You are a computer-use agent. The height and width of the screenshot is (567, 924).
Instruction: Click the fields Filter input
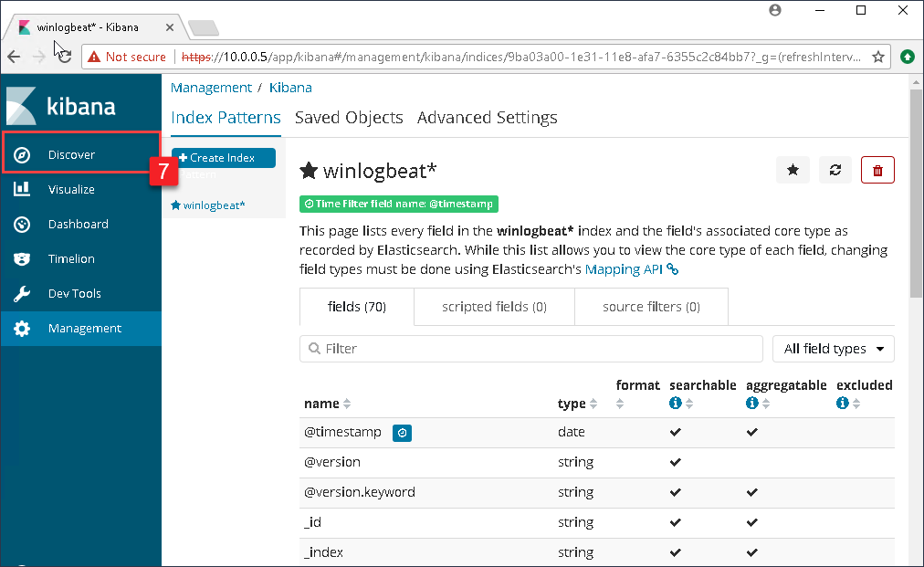[531, 349]
